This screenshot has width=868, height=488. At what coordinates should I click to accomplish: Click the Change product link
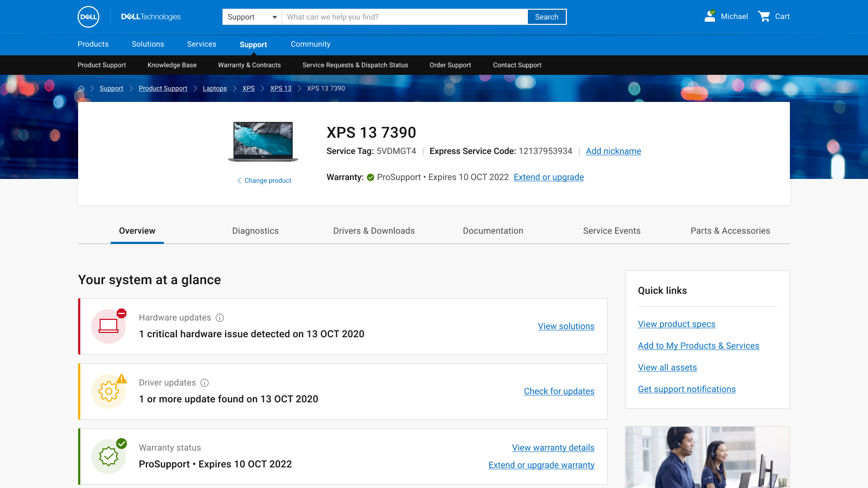point(264,181)
